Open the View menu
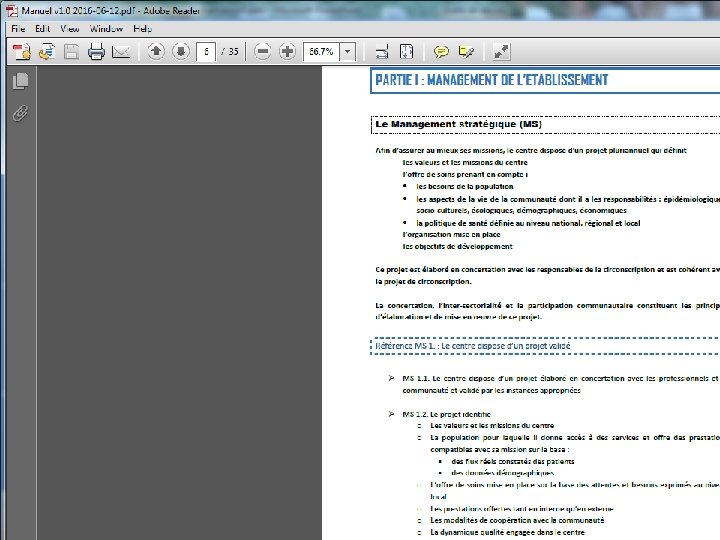Image resolution: width=720 pixels, height=540 pixels. 70,28
